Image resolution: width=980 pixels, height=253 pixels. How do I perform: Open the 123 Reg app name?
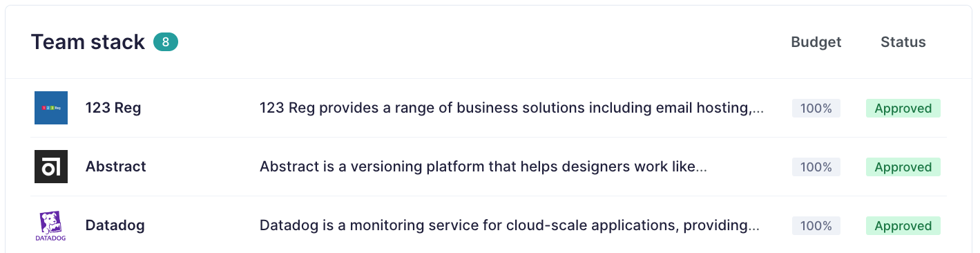click(x=113, y=108)
